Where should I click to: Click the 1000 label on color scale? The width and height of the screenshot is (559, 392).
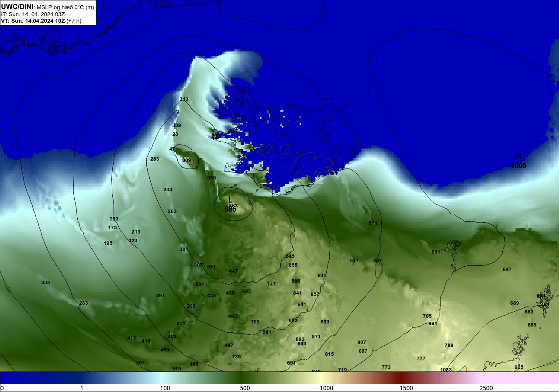pos(326,388)
